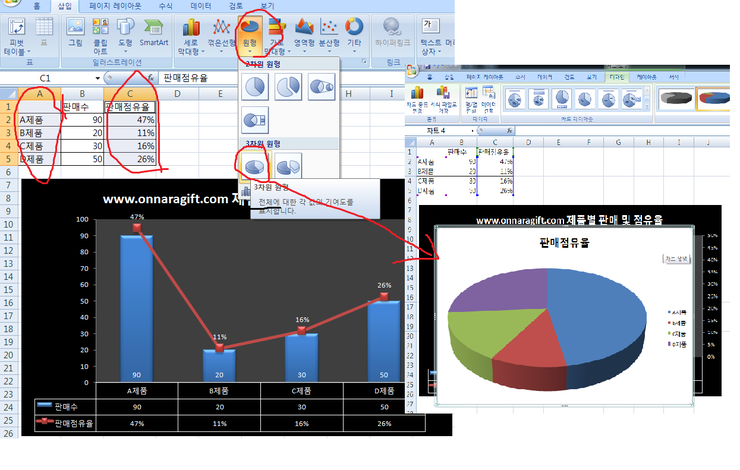The image size is (740, 470).
Task: Open the 수식 (Formulas) ribbon tab
Action: (x=164, y=6)
